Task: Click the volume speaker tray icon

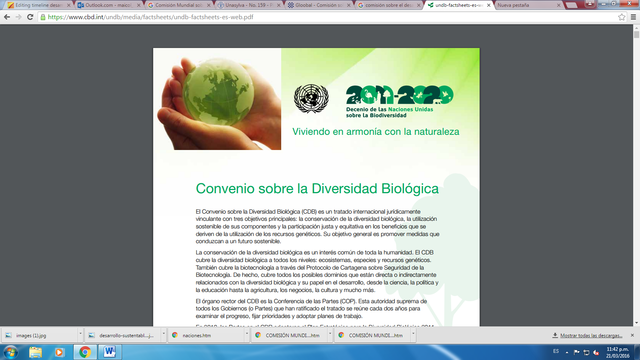Action: tap(596, 352)
